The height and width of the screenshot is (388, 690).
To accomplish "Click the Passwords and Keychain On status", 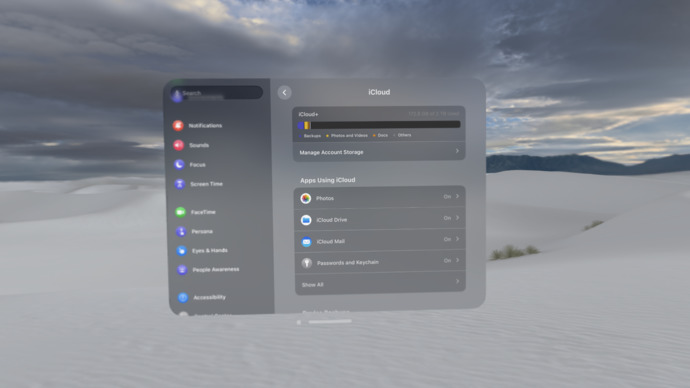I will pos(447,260).
